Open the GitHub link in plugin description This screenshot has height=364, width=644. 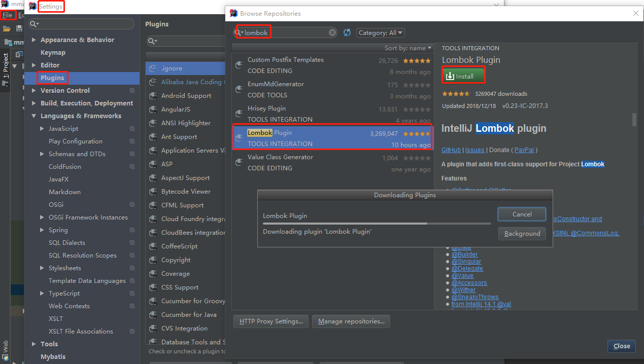[x=451, y=150]
